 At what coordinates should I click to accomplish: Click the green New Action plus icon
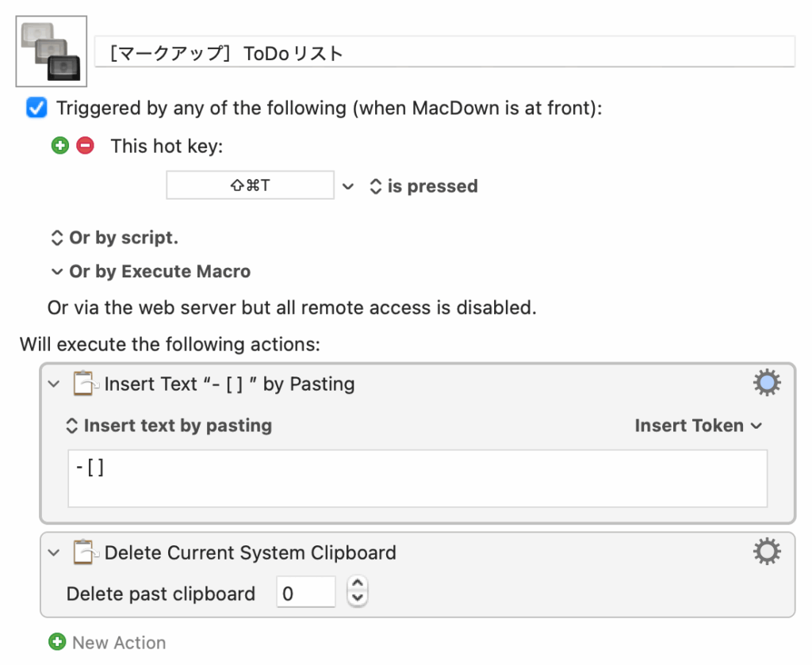[57, 642]
